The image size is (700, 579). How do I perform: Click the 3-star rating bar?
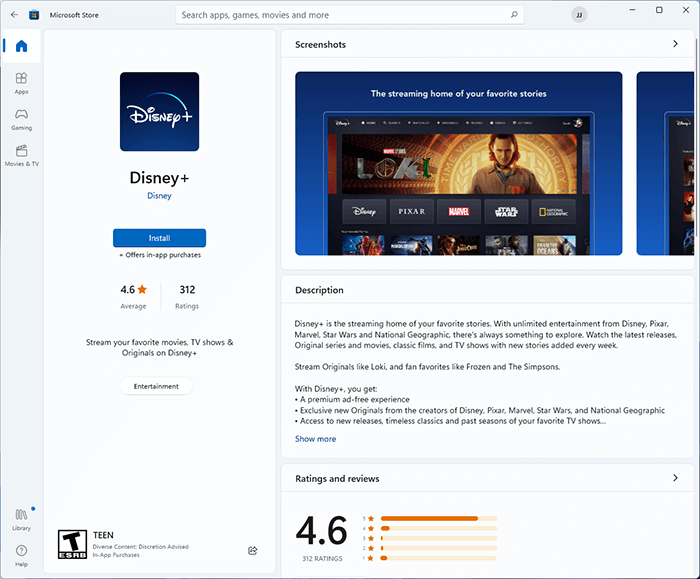click(x=438, y=538)
